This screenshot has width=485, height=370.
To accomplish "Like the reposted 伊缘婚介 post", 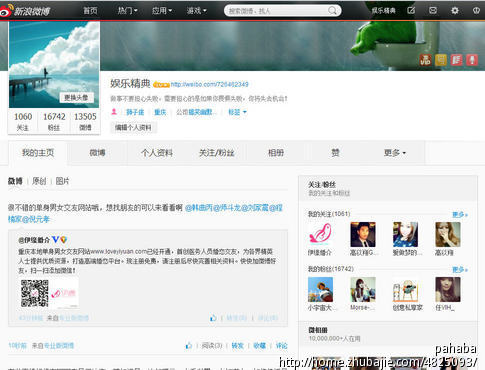I will coord(213,318).
